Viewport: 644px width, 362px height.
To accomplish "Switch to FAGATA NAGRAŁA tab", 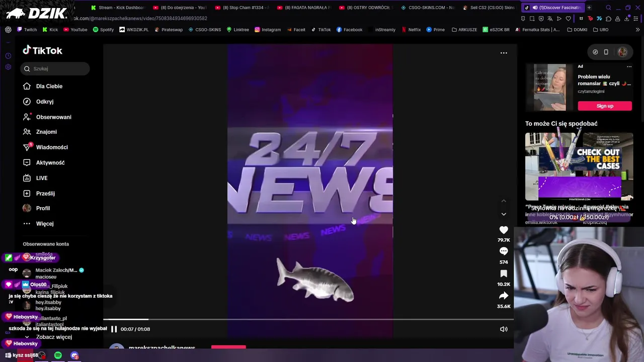I will [304, 8].
